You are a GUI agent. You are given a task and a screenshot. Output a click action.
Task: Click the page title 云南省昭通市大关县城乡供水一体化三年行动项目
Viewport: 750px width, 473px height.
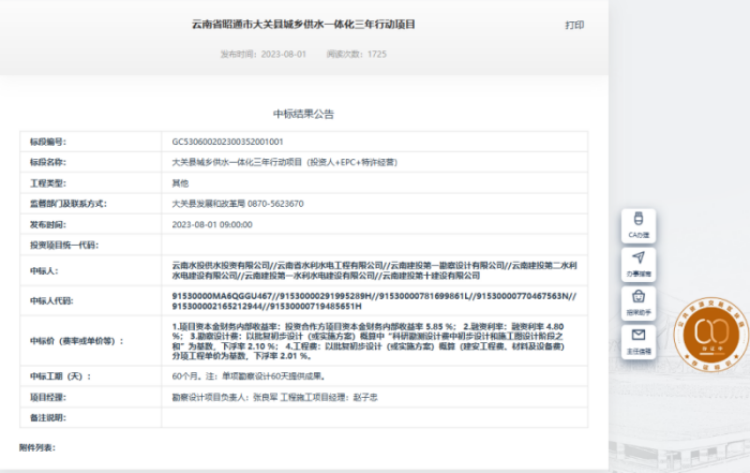pos(303,23)
